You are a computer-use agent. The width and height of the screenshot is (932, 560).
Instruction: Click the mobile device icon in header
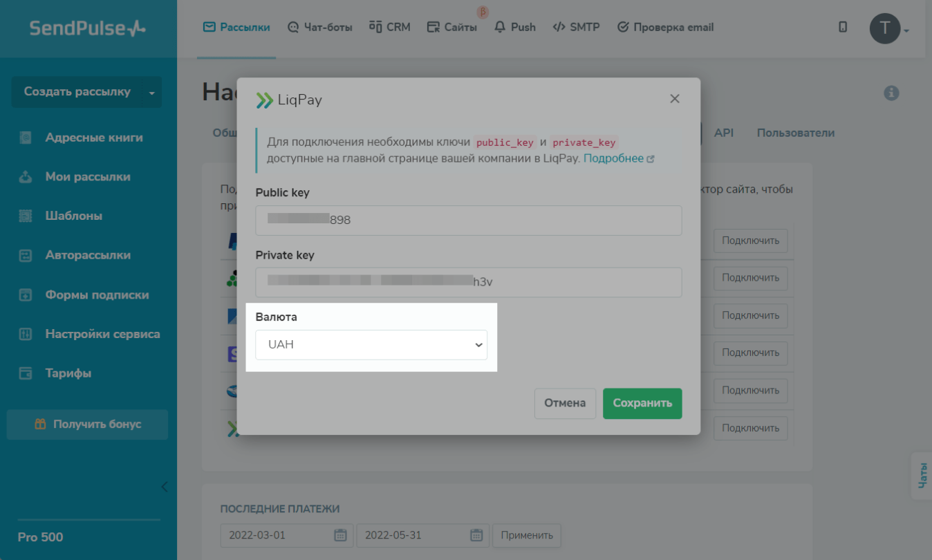click(843, 28)
